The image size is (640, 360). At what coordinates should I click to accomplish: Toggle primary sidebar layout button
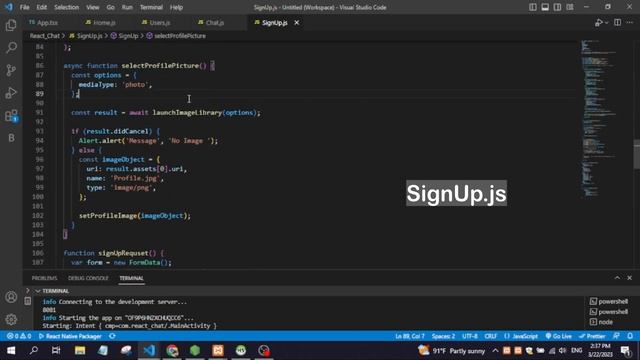point(533,7)
